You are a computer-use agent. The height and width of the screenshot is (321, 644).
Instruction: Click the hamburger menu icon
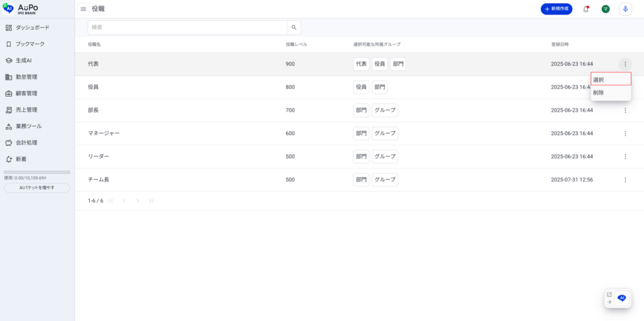(83, 9)
